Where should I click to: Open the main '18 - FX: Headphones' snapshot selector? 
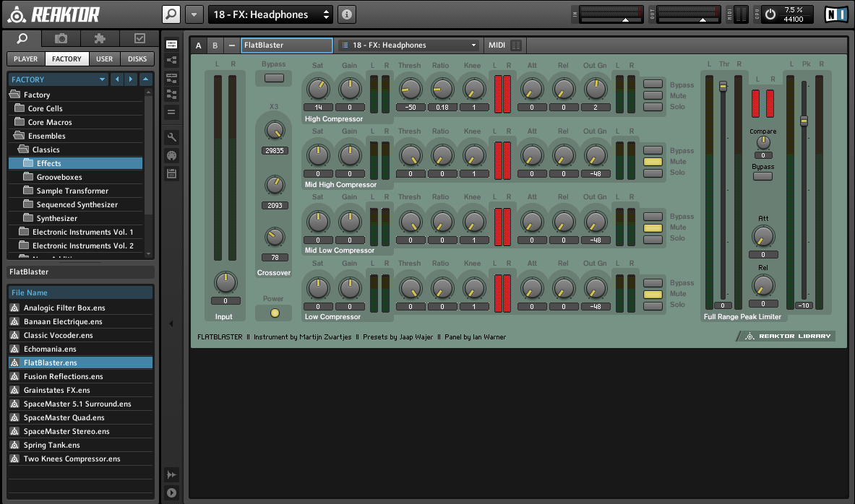271,14
